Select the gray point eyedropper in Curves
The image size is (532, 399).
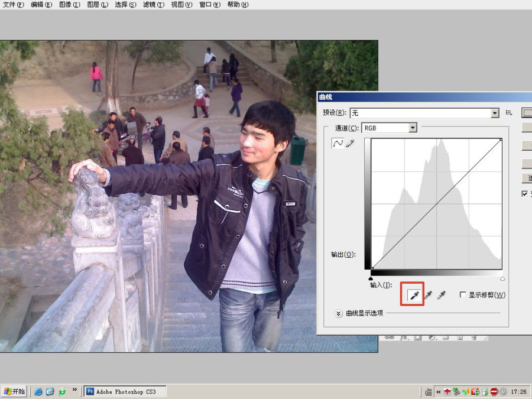click(428, 295)
